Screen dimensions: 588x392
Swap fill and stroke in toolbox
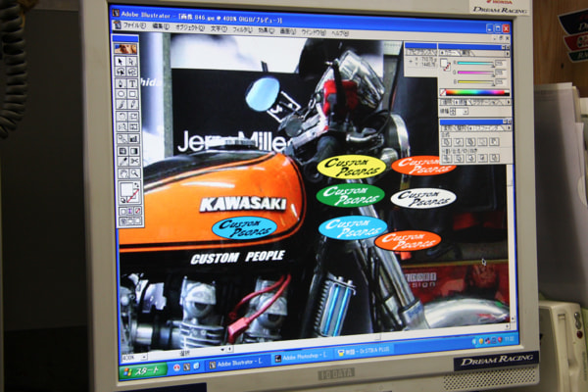pos(137,185)
